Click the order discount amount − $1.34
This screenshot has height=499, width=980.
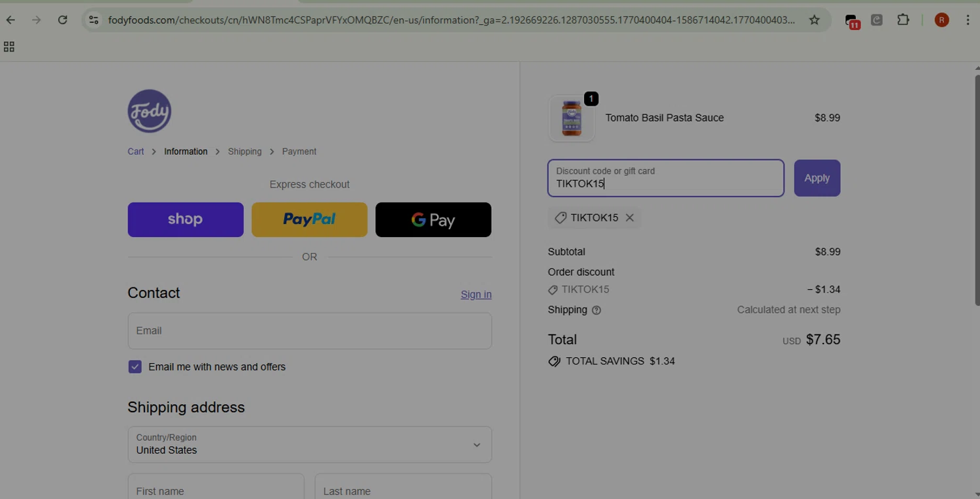click(x=823, y=289)
